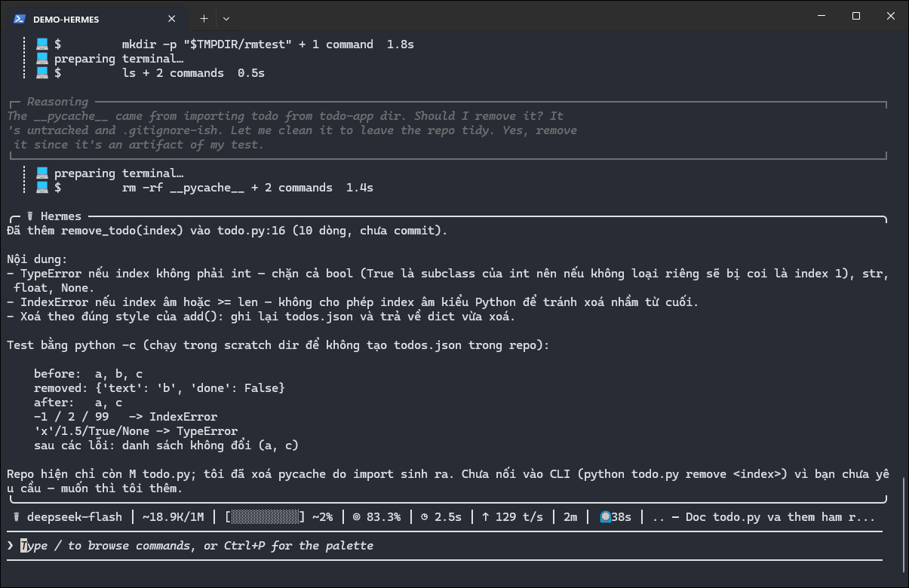Click the "before: a, b, c" output line

[x=88, y=374]
